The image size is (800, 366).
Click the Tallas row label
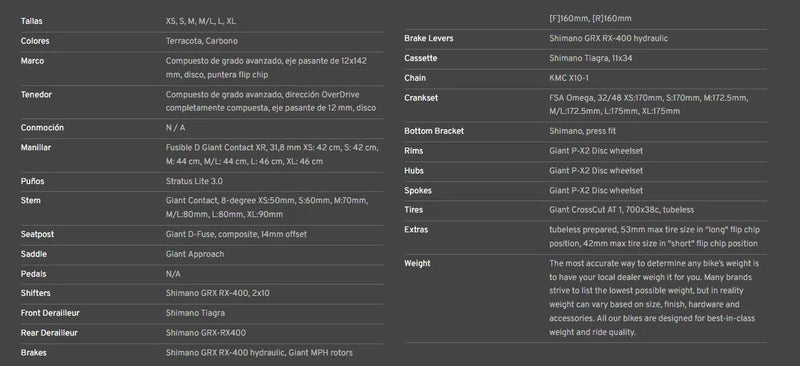[31, 21]
